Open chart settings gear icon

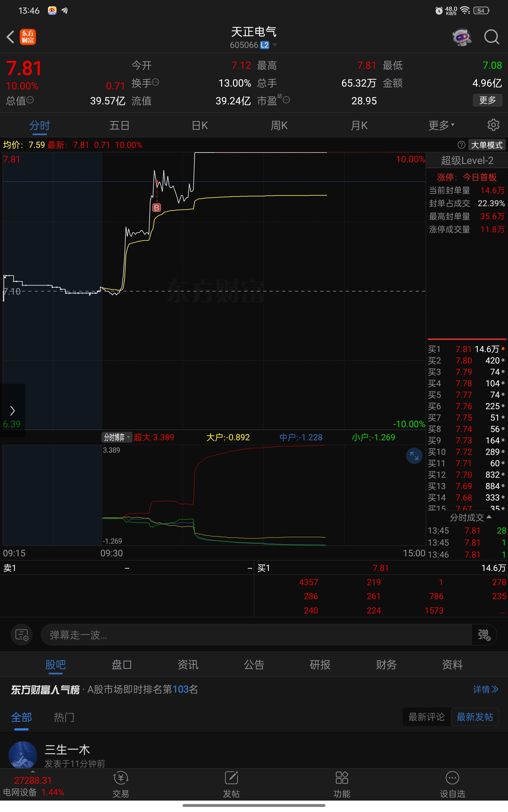[x=493, y=125]
